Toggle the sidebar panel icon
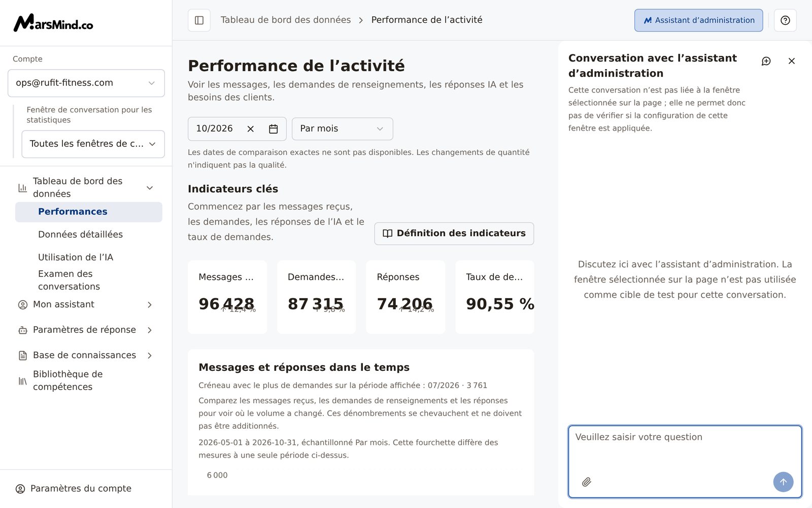The width and height of the screenshot is (812, 508). click(x=199, y=20)
